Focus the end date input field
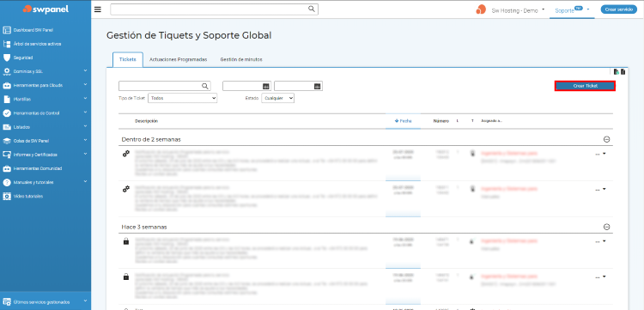This screenshot has width=644, height=310. [x=298, y=86]
